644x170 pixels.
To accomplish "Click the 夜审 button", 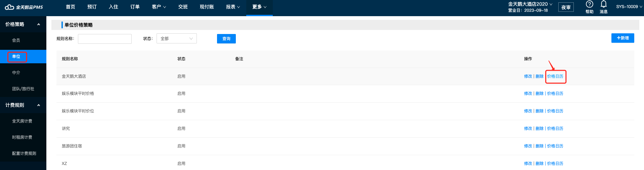I will click(566, 7).
